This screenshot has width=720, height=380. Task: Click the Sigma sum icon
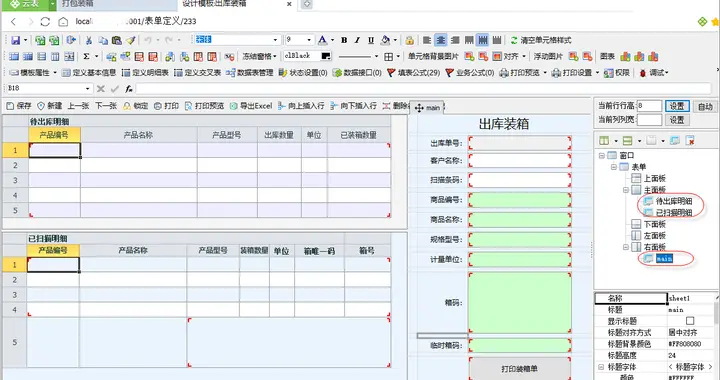click(x=86, y=56)
